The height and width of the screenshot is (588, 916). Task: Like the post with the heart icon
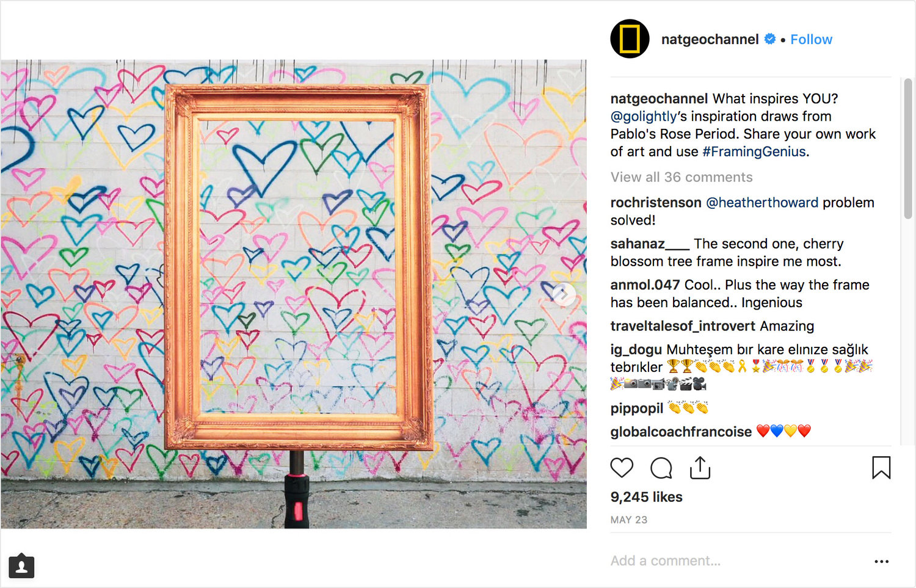[622, 468]
